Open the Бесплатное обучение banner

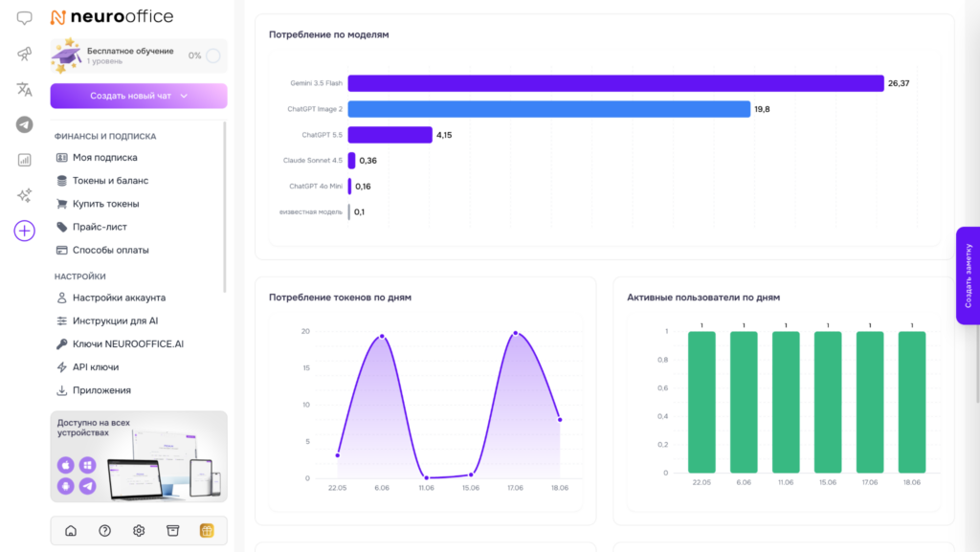[x=139, y=55]
